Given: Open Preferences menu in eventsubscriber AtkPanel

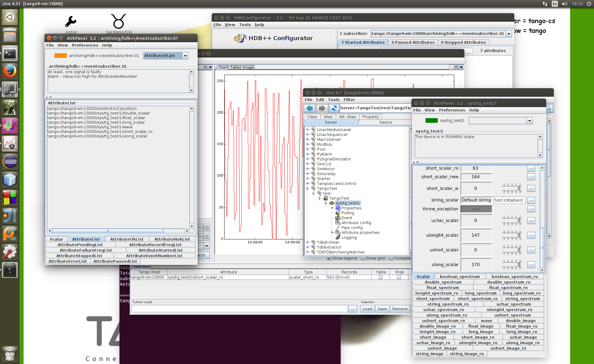Looking at the screenshot, I should point(85,45).
